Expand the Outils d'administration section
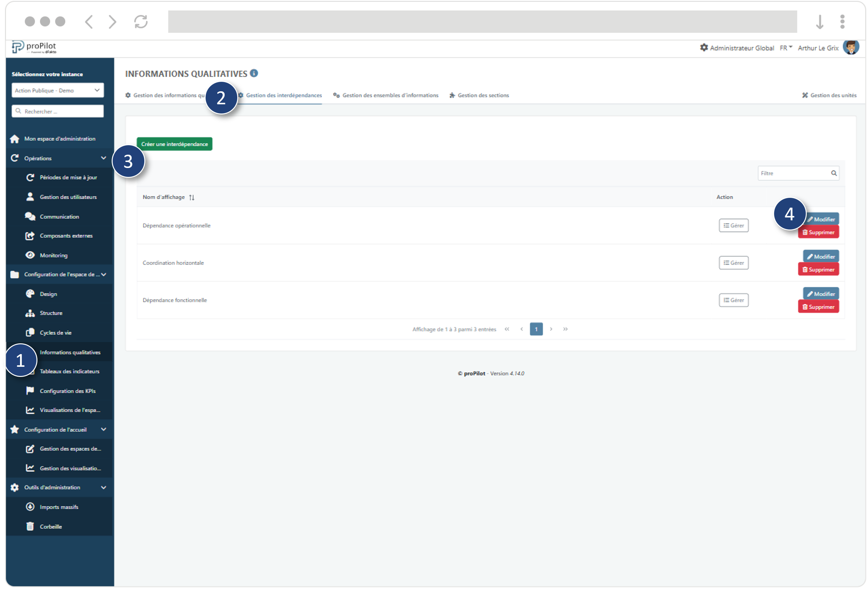The image size is (868, 589). (103, 488)
